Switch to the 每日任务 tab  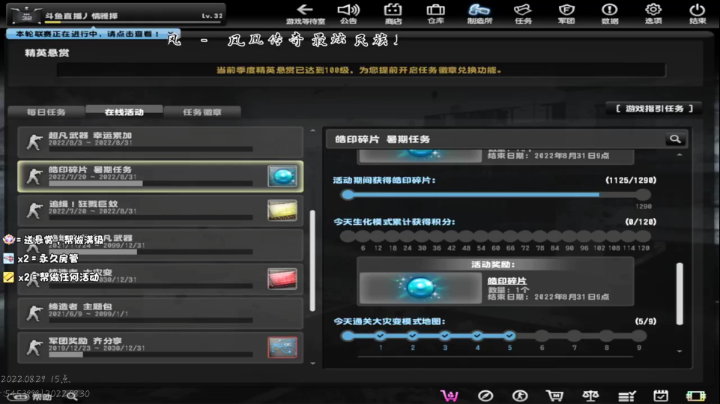tap(46, 112)
